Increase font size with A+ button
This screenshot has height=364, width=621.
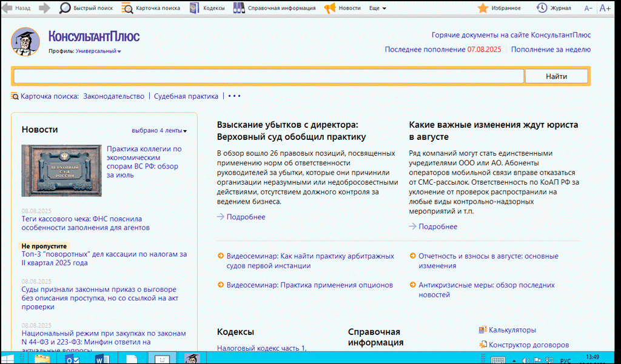coord(605,8)
